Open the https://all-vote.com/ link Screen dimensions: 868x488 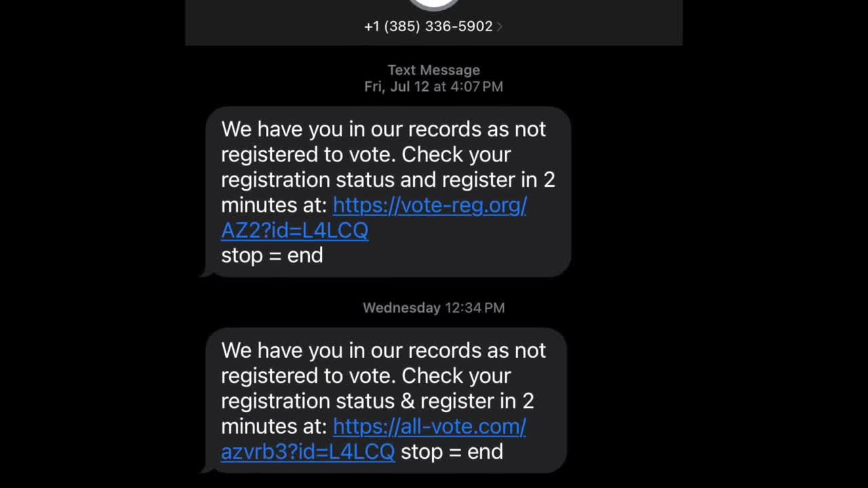click(429, 426)
